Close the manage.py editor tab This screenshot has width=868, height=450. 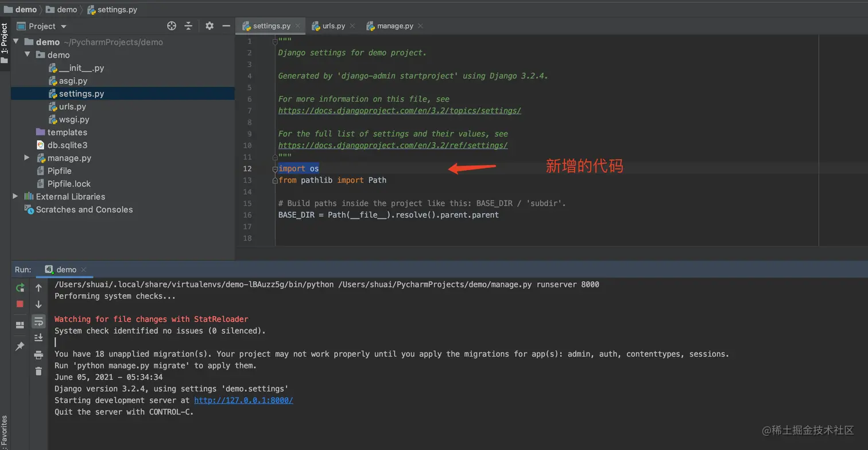coord(420,26)
